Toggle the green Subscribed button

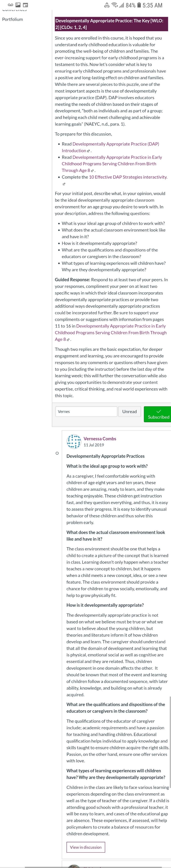click(x=158, y=414)
